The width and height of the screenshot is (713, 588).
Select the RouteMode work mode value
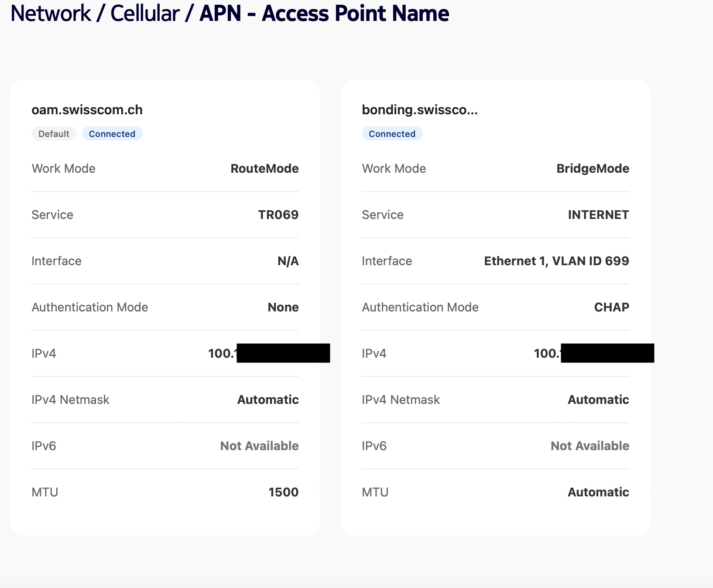[x=264, y=169]
